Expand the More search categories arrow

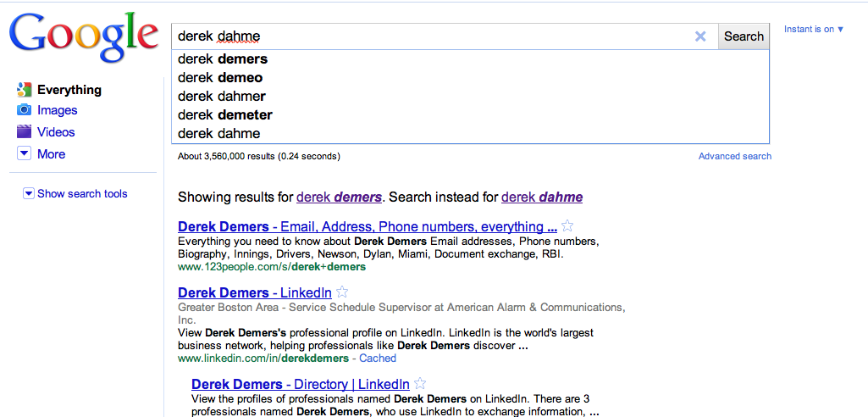pos(25,154)
